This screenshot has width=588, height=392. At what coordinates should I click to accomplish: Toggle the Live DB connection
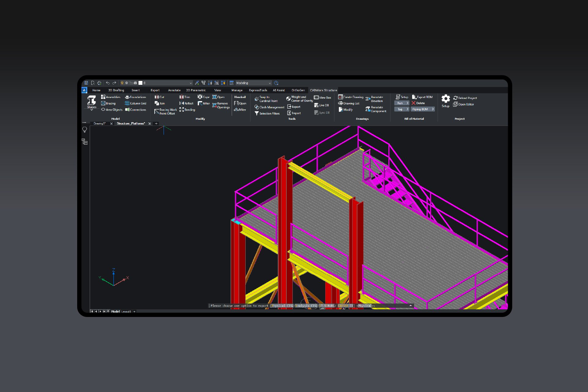pyautogui.click(x=322, y=105)
